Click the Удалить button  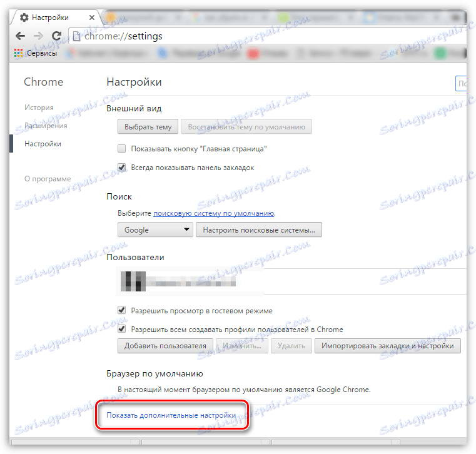(291, 346)
